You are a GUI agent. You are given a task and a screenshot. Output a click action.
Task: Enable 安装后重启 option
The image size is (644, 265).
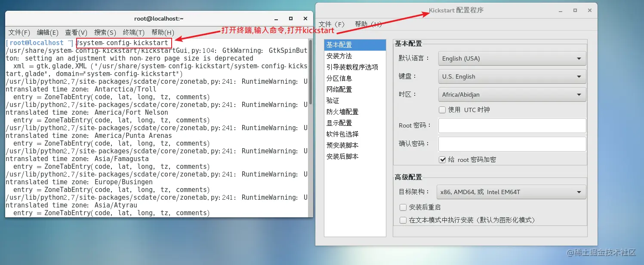[403, 207]
